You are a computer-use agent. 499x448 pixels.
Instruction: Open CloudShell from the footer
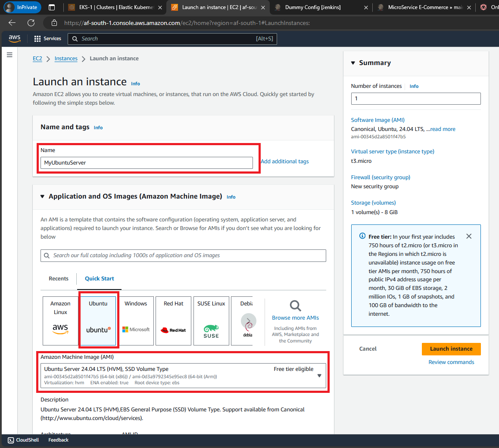23,440
